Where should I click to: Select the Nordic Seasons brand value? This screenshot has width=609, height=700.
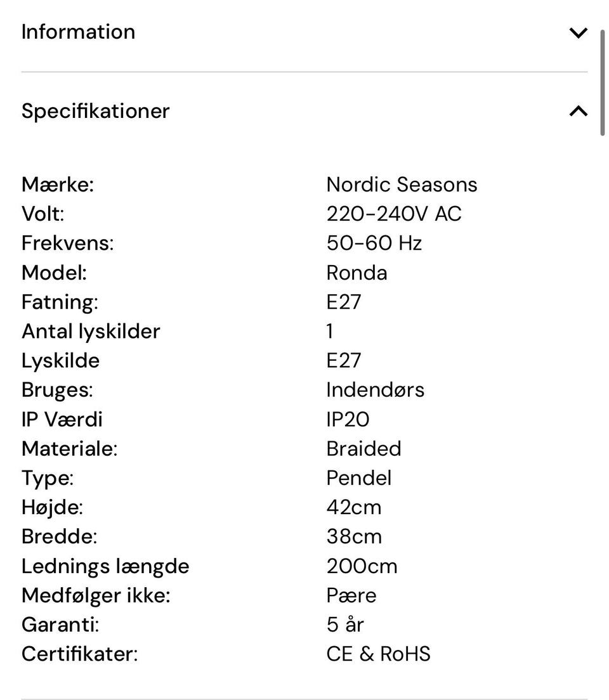(402, 185)
